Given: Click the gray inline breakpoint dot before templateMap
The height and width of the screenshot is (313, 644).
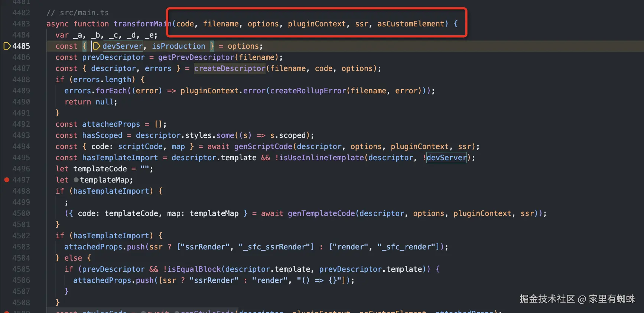Looking at the screenshot, I should click(76, 180).
